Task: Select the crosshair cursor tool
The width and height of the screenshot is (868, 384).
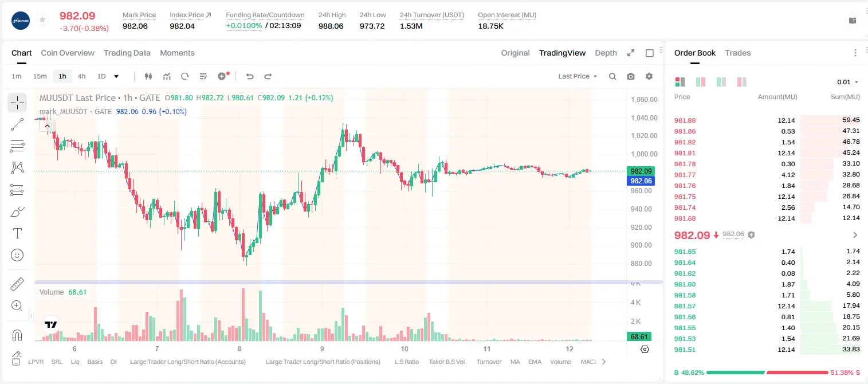Action: point(17,103)
